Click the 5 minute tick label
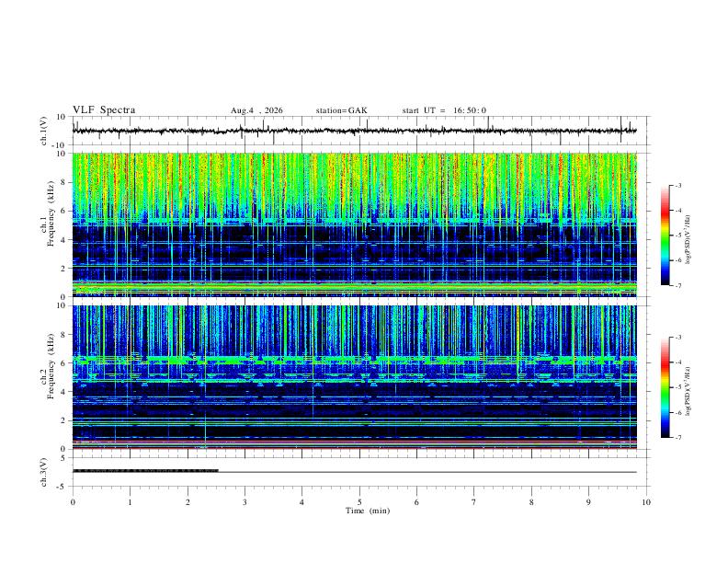 click(359, 502)
